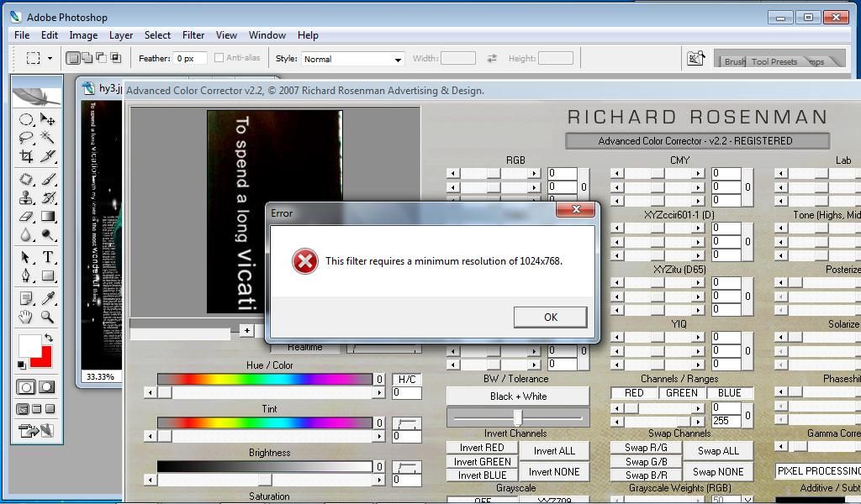Screen dimensions: 861x504
Task: Close the Error dialog with X
Action: point(575,209)
